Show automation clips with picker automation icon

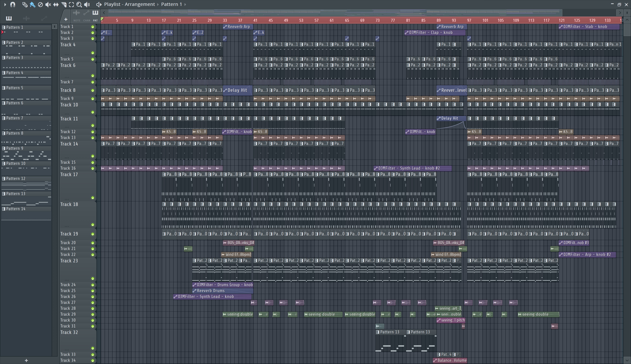click(x=44, y=18)
